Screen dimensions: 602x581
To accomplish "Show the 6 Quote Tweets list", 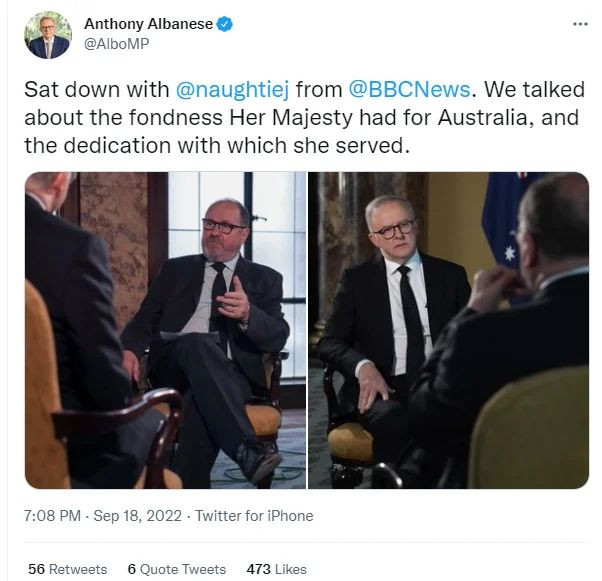I will (177, 569).
